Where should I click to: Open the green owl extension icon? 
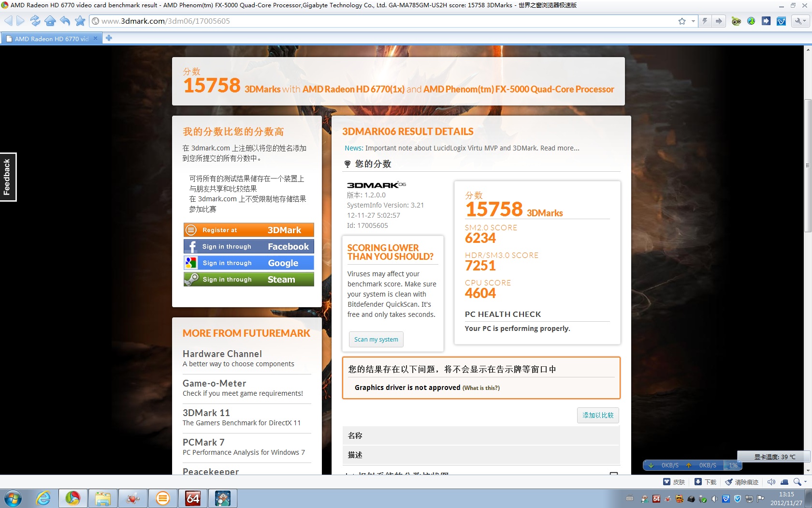(x=736, y=21)
